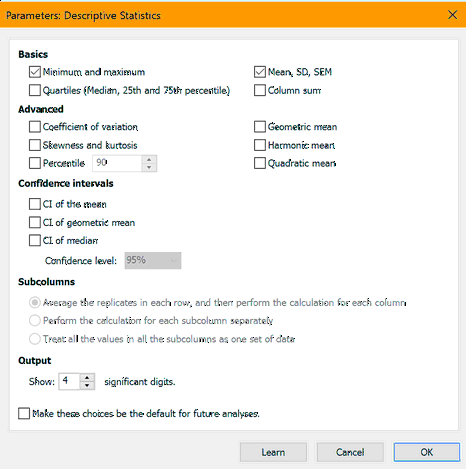Uncheck the Minimum and maximum checkbox
This screenshot has width=466, height=469.
coord(35,72)
